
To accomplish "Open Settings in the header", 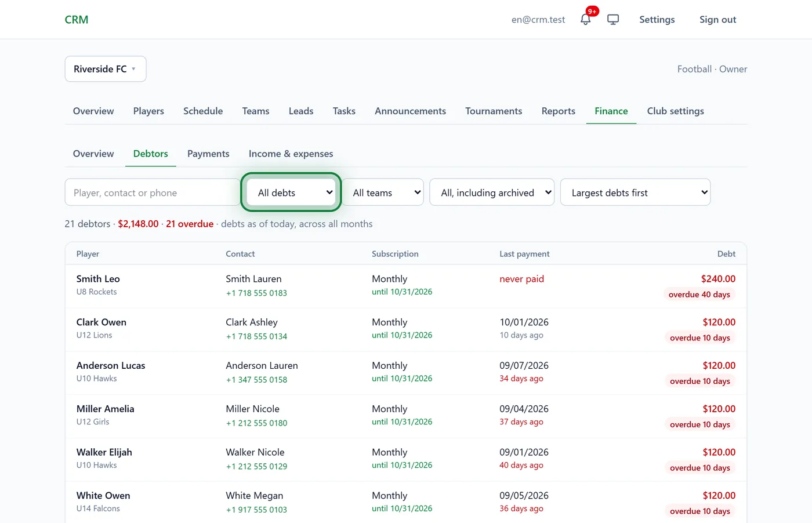I will click(657, 20).
